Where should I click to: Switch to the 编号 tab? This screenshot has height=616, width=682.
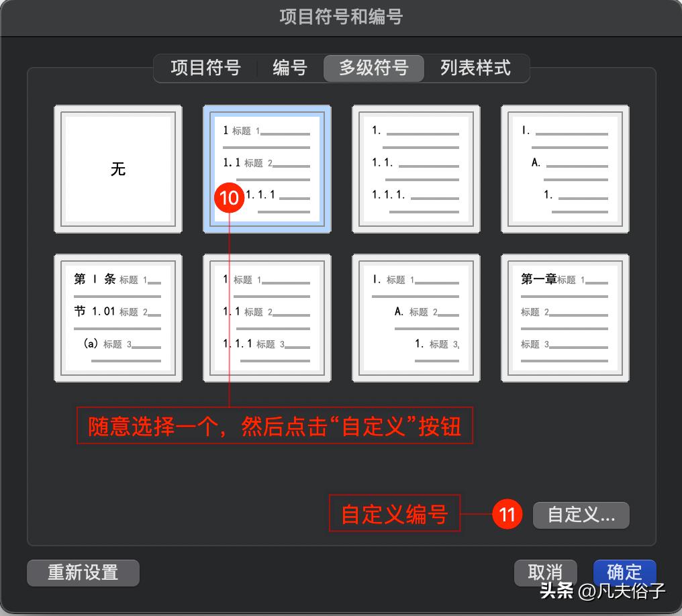290,68
